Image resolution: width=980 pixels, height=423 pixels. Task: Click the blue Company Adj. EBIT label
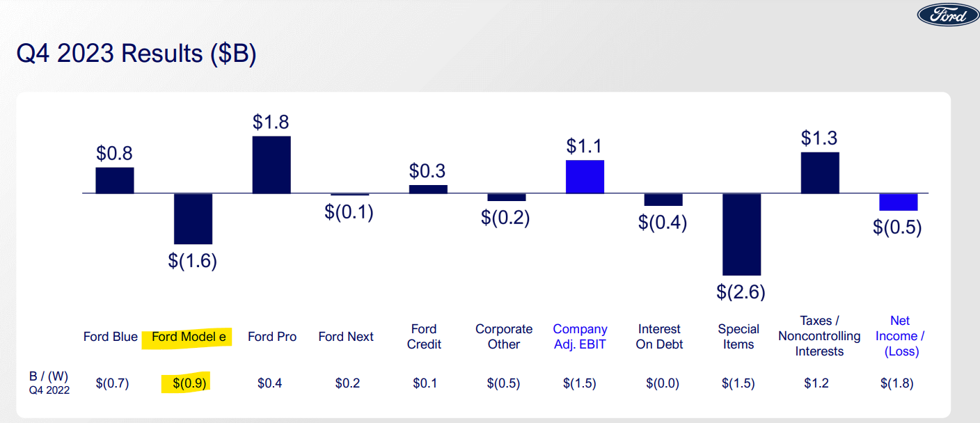click(x=580, y=337)
